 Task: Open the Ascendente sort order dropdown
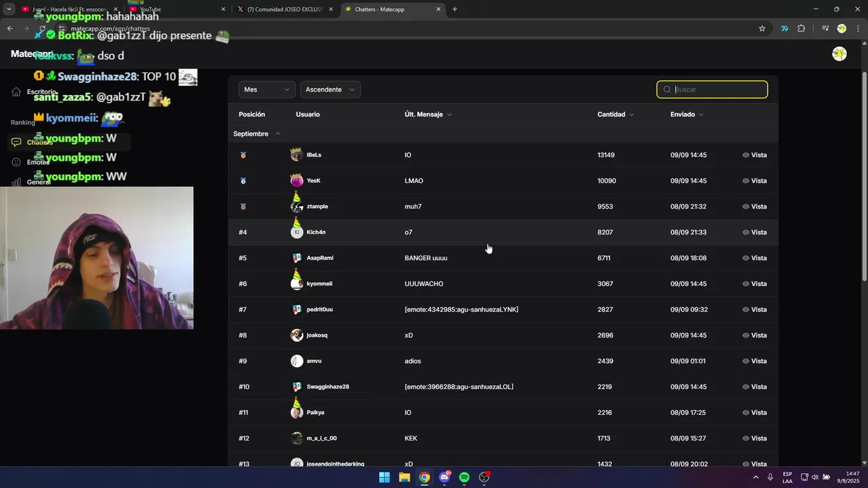coord(330,89)
